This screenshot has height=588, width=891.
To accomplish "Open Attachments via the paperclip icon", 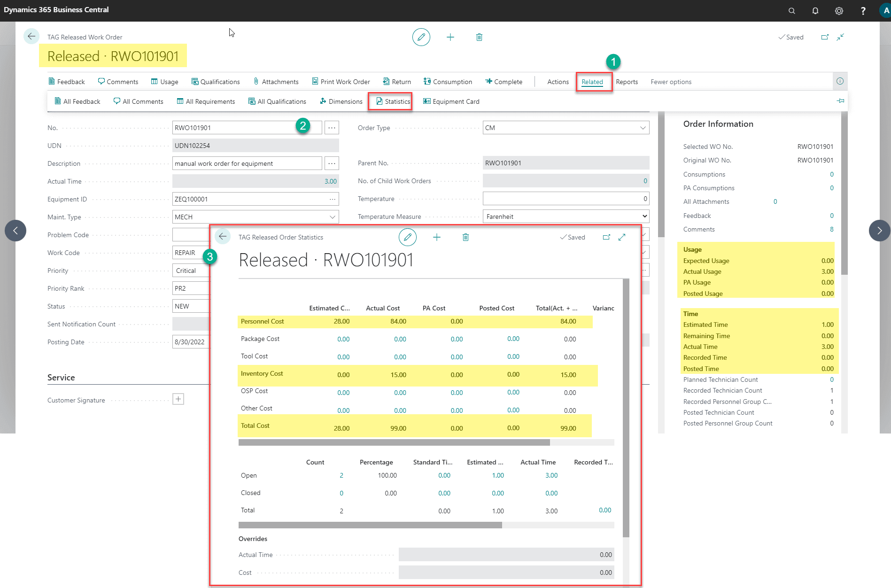I will 276,81.
